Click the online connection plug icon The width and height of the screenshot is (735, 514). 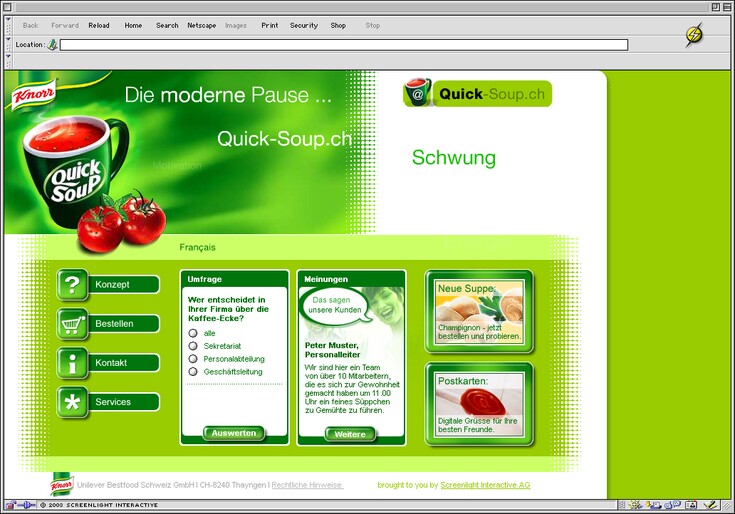click(27, 505)
